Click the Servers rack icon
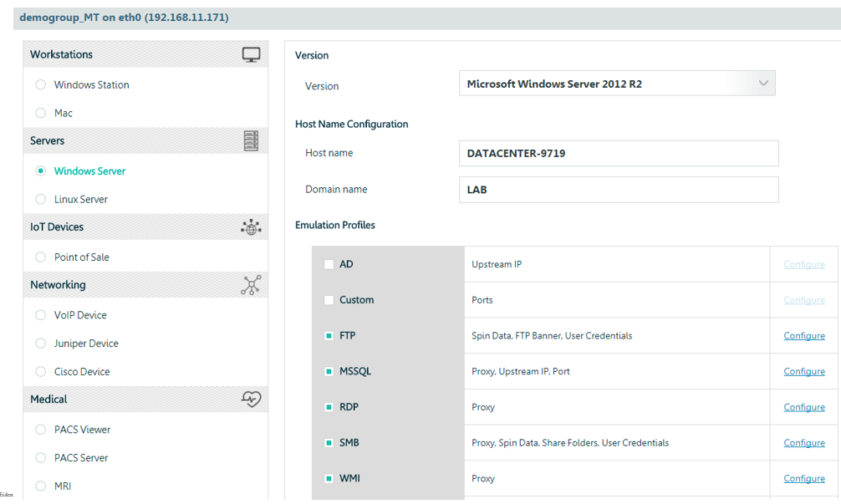This screenshot has width=841, height=504. [251, 141]
